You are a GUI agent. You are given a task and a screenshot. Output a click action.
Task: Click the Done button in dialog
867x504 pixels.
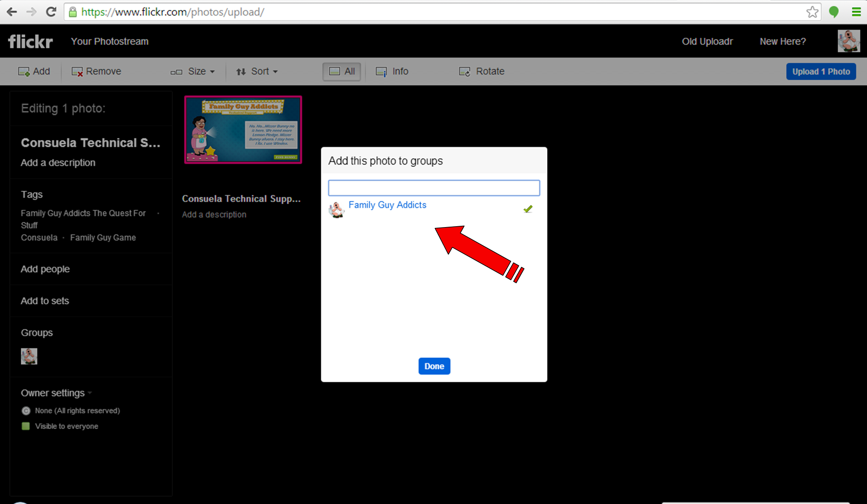[434, 366]
